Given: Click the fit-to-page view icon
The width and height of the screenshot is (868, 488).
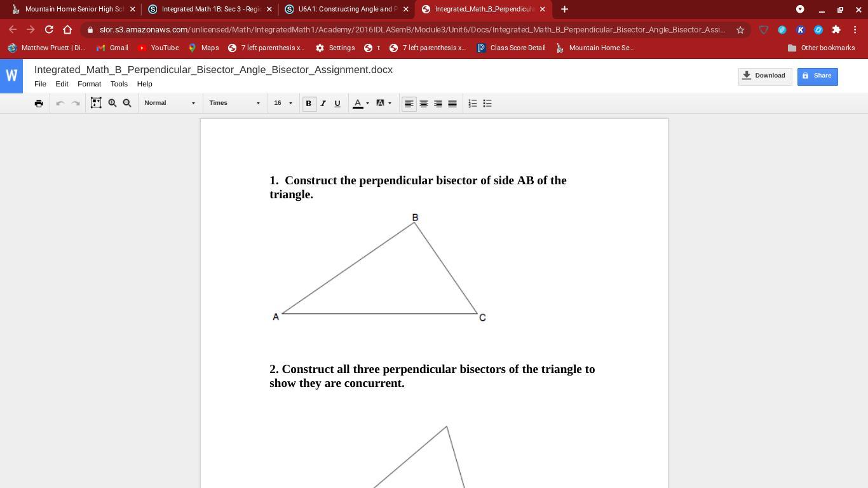Looking at the screenshot, I should click(x=96, y=103).
